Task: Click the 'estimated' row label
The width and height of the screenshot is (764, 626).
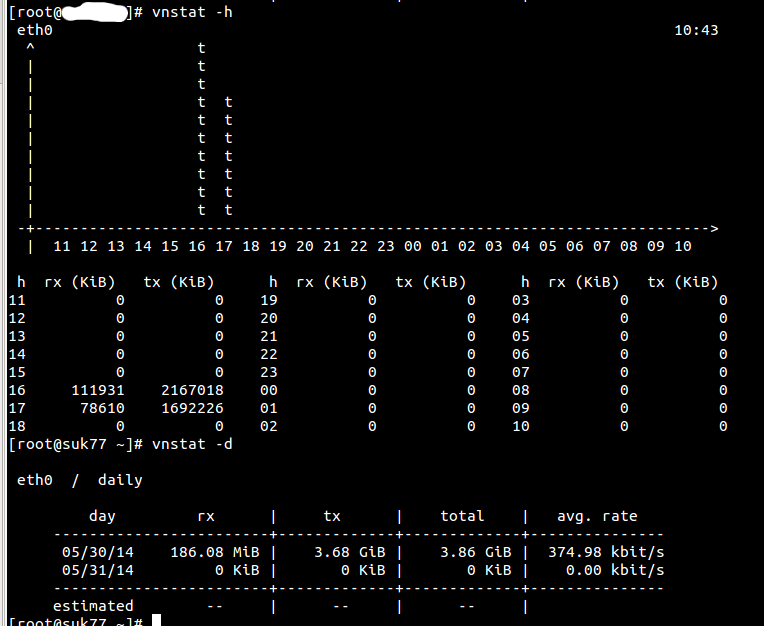Action: (93, 606)
